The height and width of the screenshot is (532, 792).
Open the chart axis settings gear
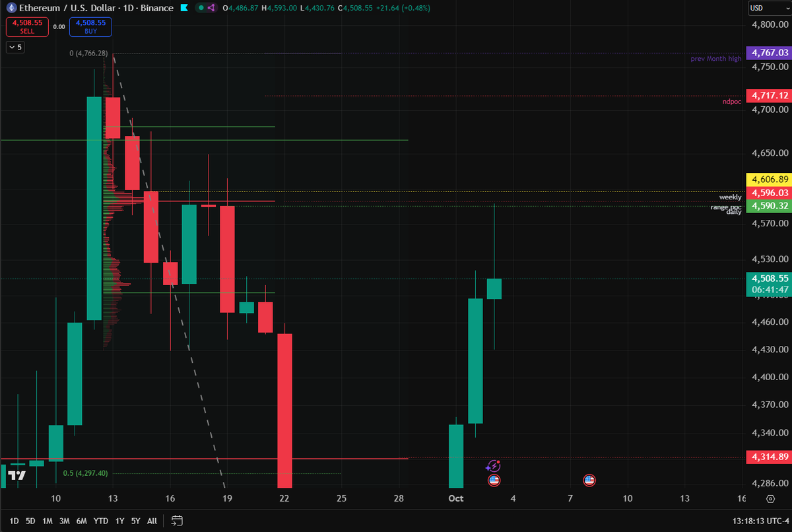click(770, 499)
